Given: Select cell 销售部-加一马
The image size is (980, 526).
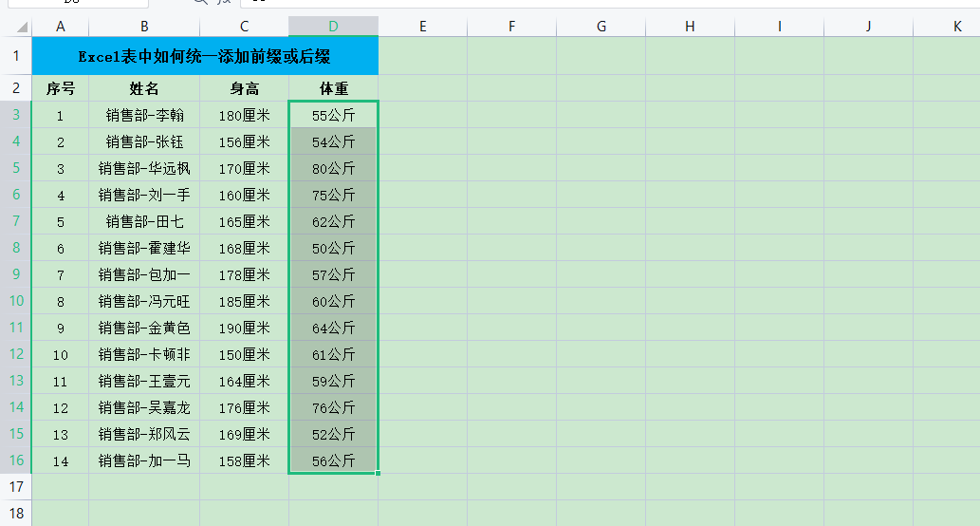Looking at the screenshot, I should [x=144, y=460].
